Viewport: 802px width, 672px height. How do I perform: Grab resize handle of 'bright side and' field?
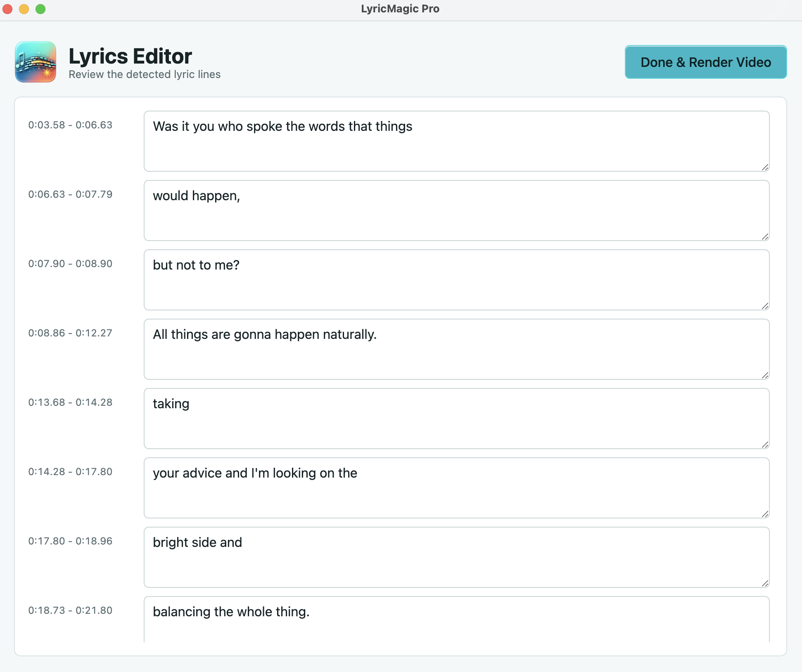[765, 583]
